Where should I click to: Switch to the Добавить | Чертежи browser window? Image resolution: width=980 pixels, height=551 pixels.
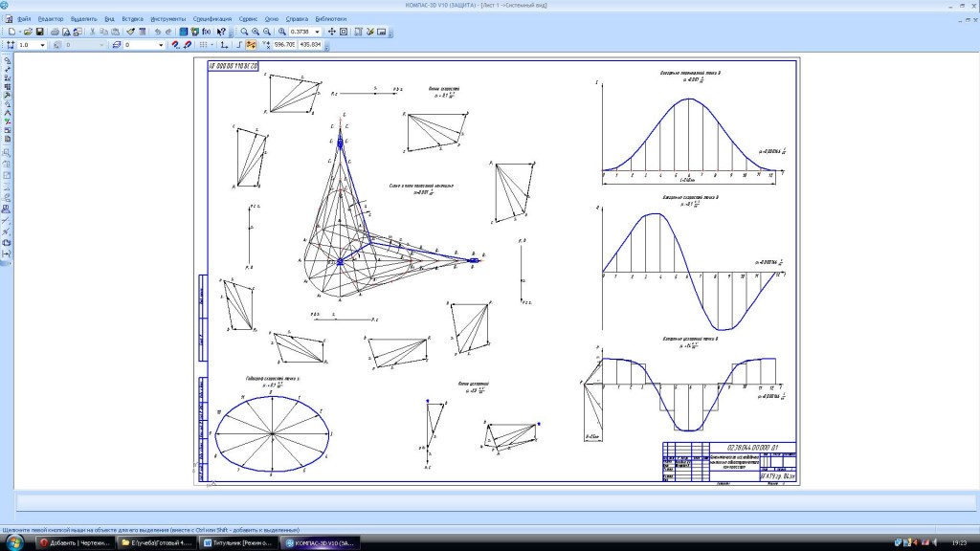pos(75,543)
